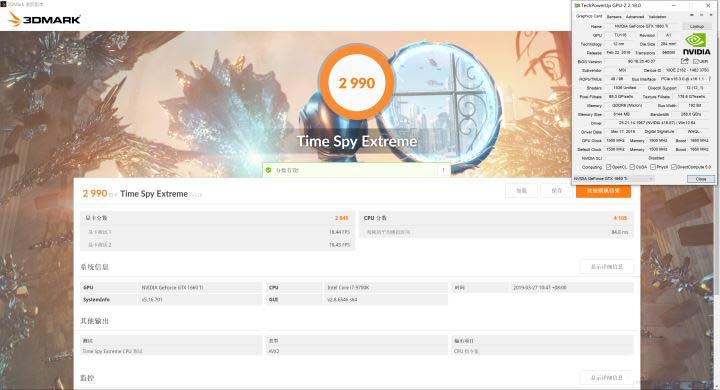Image resolution: width=720 pixels, height=390 pixels.
Task: Click the question mark in the score validity bar
Action: [x=444, y=170]
